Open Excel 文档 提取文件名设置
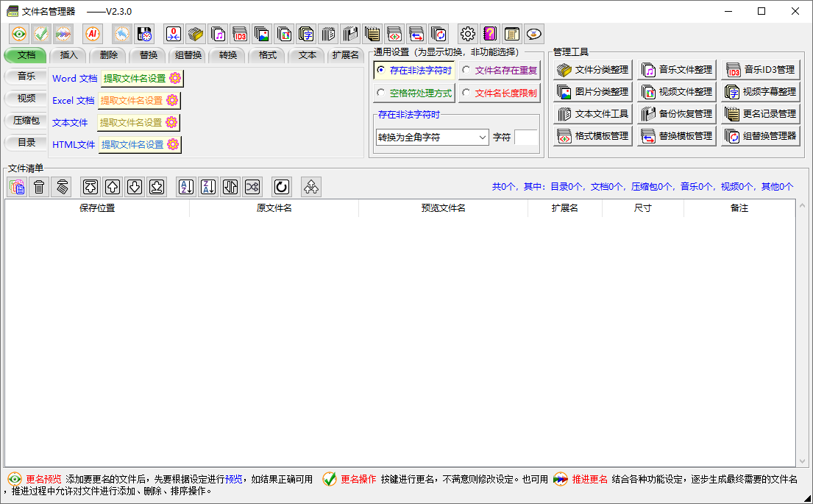The width and height of the screenshot is (813, 504). coord(139,100)
